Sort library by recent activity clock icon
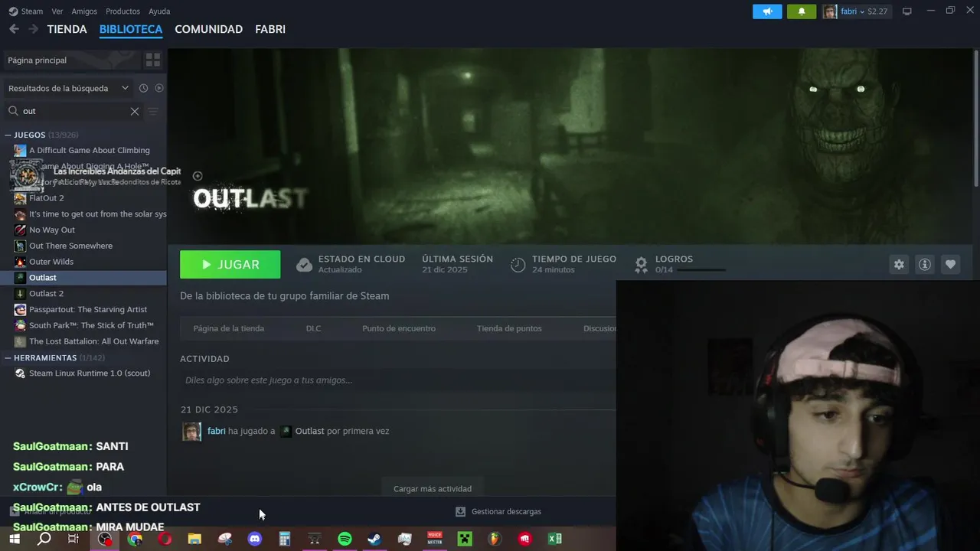980x551 pixels. pyautogui.click(x=143, y=88)
